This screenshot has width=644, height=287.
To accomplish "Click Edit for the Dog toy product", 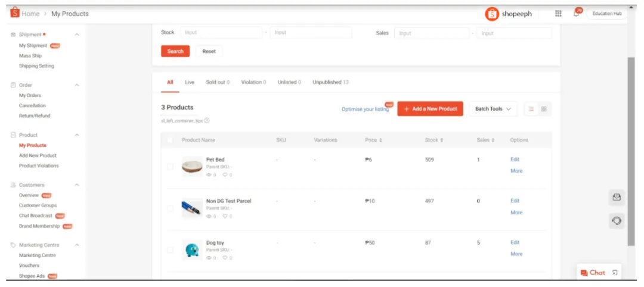I will pos(515,242).
